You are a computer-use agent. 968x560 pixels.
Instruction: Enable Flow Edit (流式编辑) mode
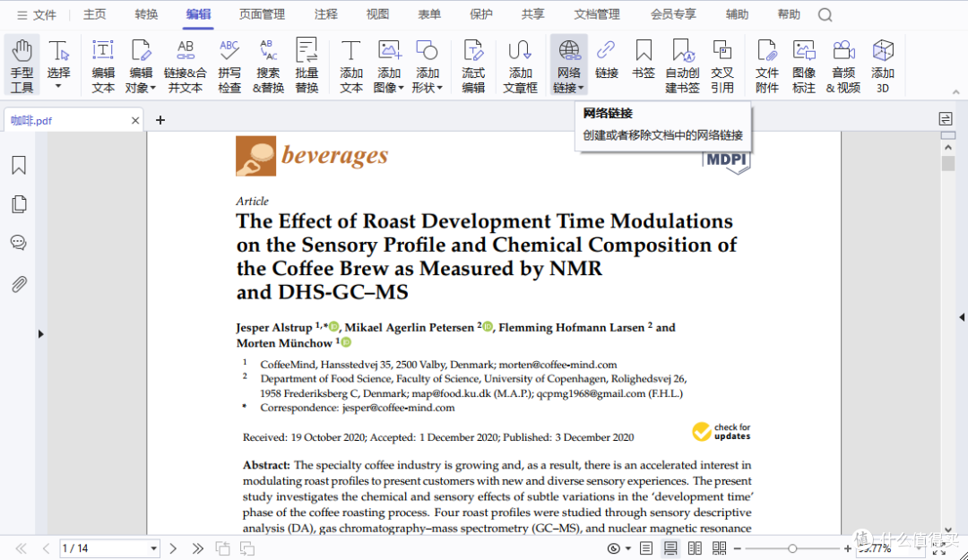473,65
